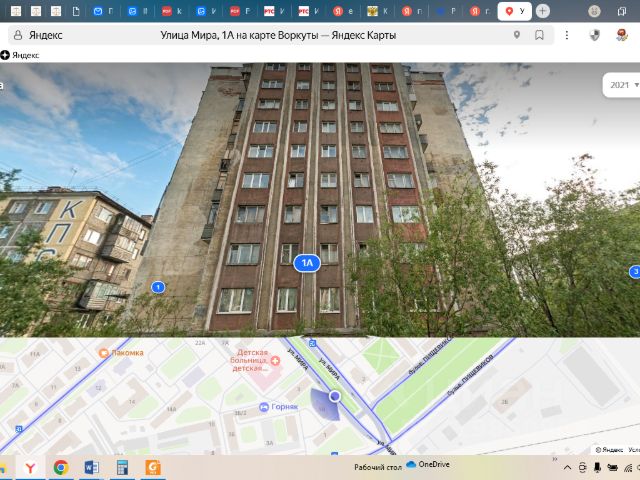Switch to the active Яндекс Карты tab

pos(515,11)
